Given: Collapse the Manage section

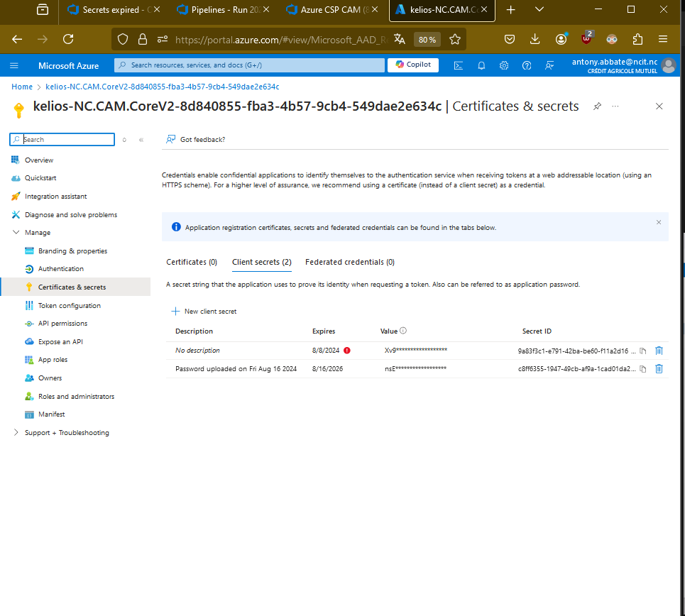Looking at the screenshot, I should point(16,233).
